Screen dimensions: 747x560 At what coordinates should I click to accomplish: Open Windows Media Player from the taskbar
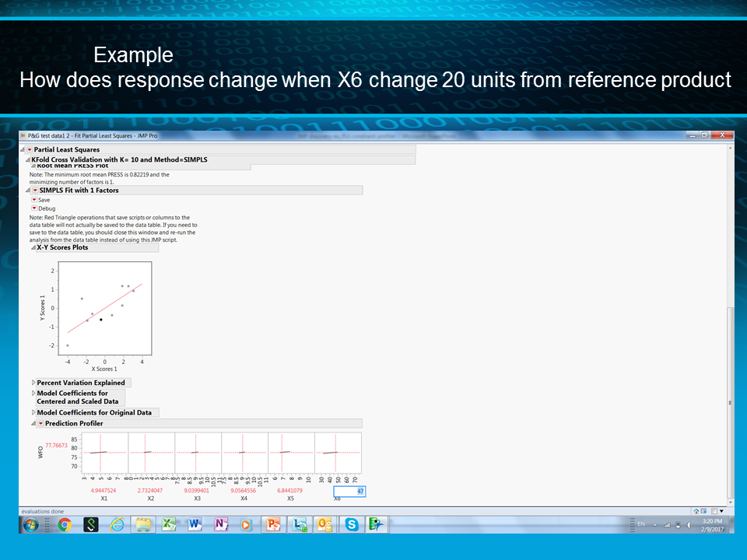[x=247, y=524]
